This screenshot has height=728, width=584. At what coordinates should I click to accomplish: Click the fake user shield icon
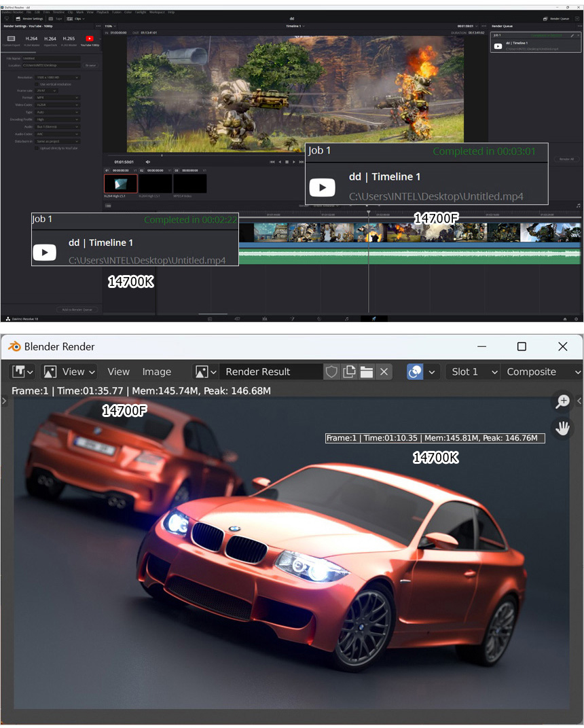(331, 372)
